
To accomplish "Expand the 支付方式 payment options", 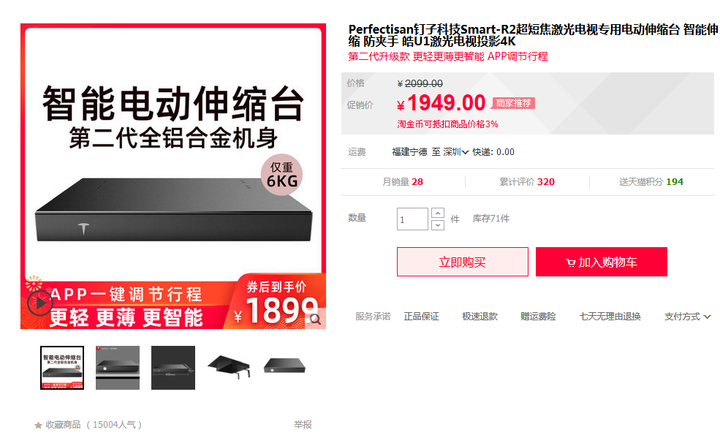I will point(687,316).
